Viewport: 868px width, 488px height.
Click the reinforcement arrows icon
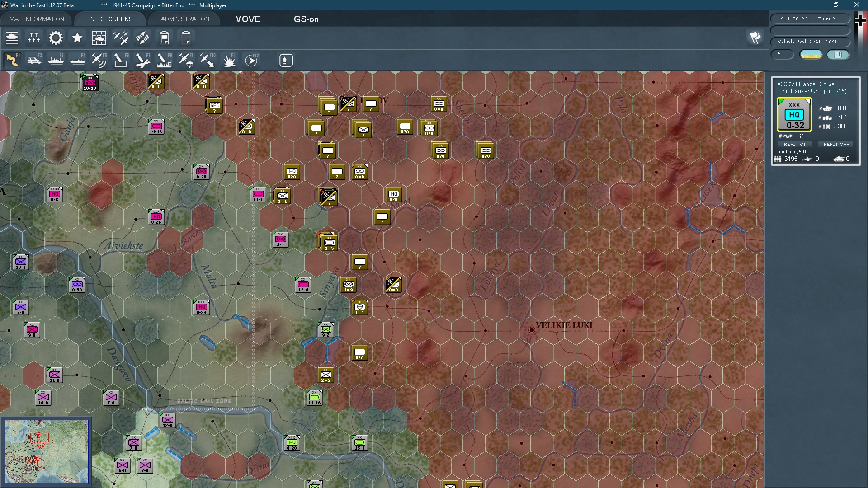pos(142,38)
